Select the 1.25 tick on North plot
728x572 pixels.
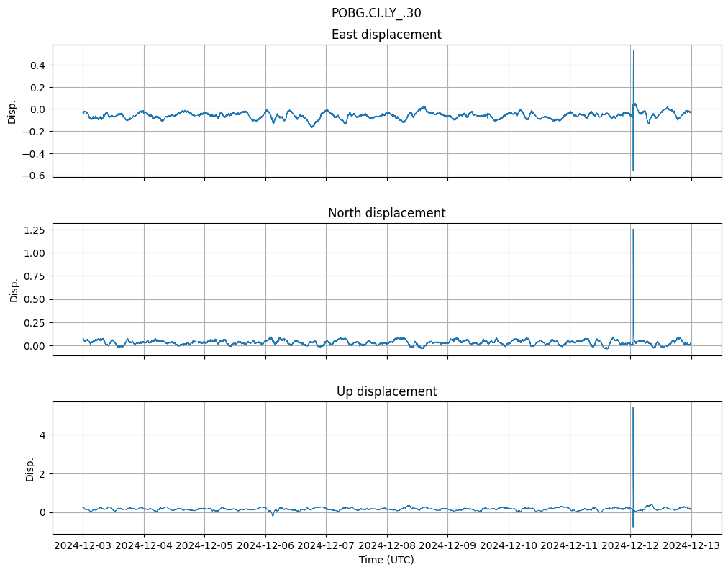coord(34,230)
